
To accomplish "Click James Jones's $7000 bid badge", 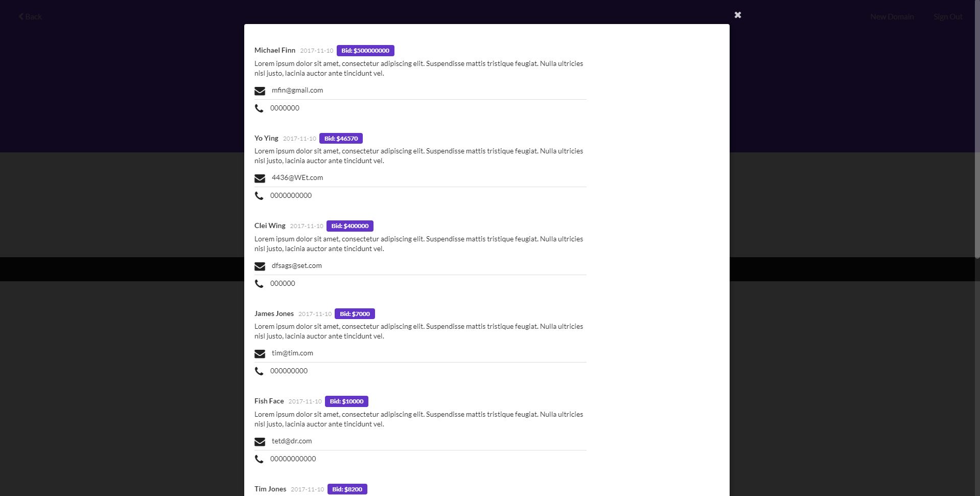I will pos(355,314).
